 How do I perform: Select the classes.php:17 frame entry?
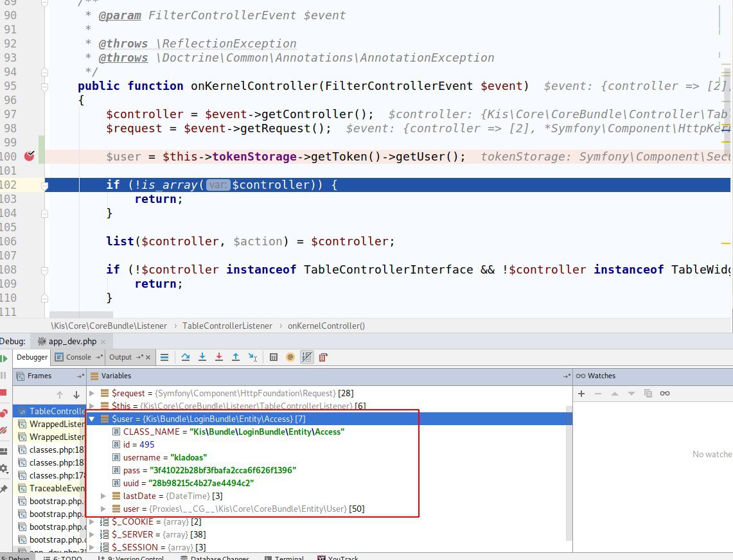tap(49, 475)
